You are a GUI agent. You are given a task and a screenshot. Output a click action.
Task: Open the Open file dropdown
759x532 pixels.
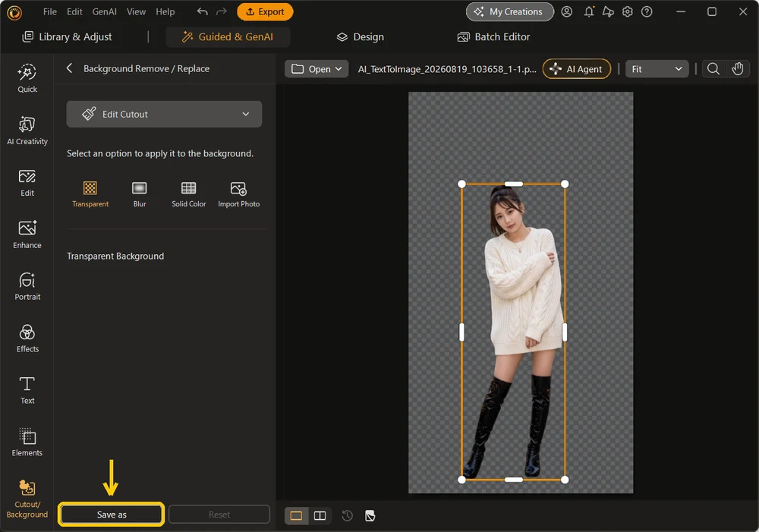(x=317, y=69)
